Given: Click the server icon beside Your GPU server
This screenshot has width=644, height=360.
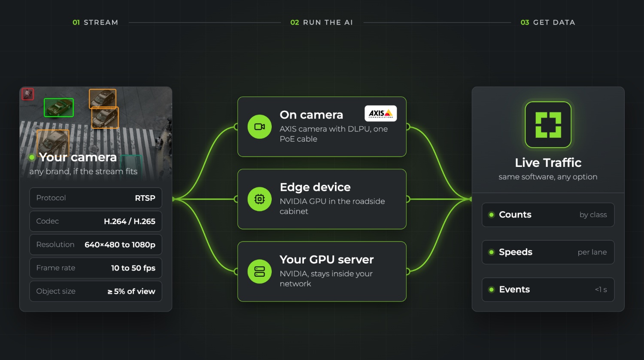Looking at the screenshot, I should tap(260, 272).
